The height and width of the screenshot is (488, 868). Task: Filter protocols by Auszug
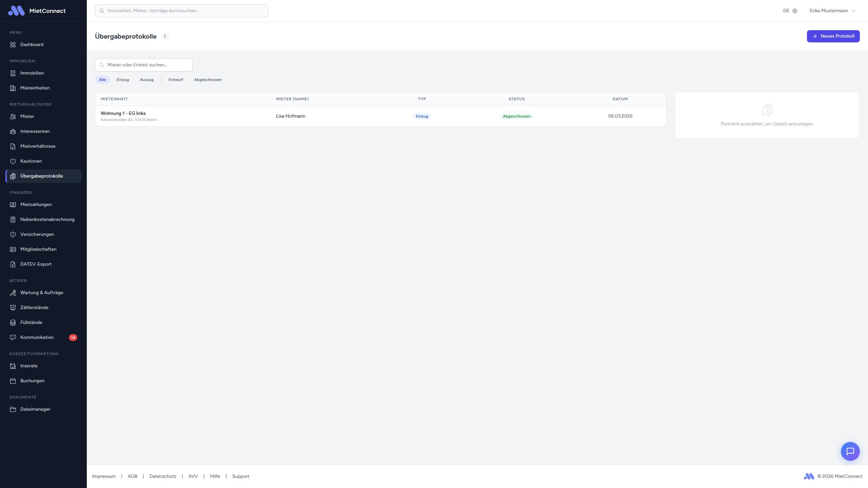pyautogui.click(x=146, y=80)
